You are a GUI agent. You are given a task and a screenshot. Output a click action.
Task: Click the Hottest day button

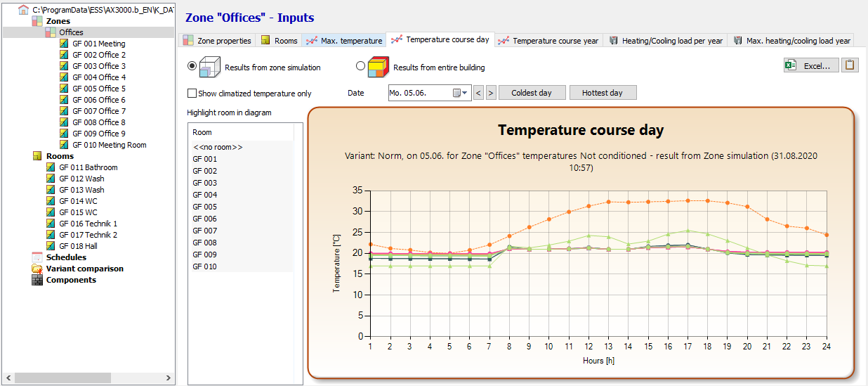603,93
